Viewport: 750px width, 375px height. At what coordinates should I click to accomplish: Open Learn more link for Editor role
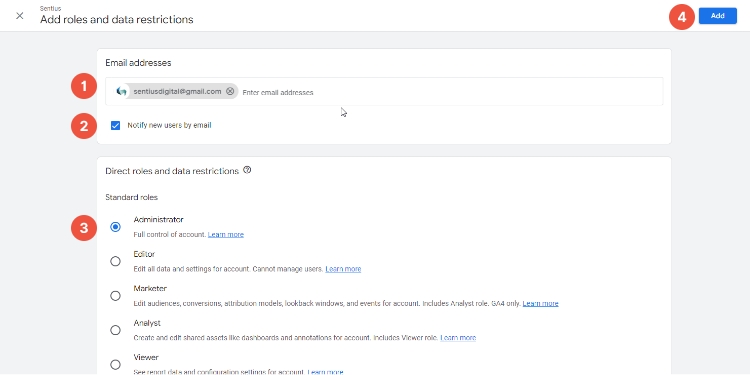click(x=343, y=269)
